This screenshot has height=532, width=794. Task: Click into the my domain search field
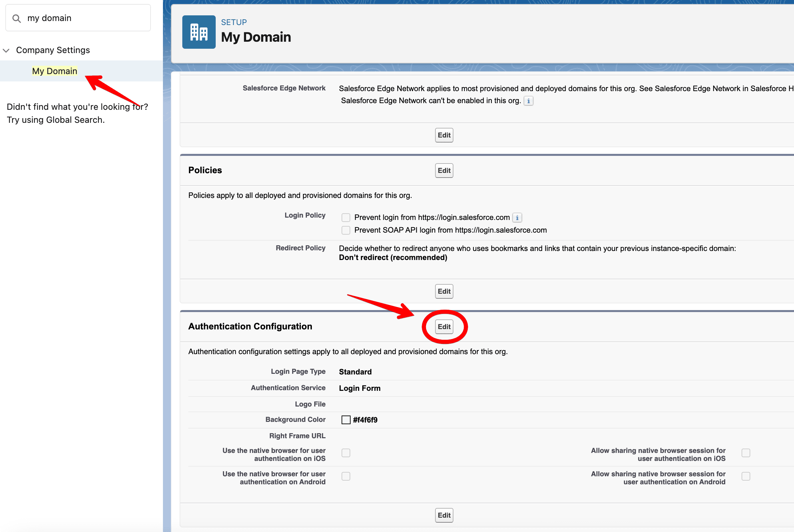[x=78, y=18]
